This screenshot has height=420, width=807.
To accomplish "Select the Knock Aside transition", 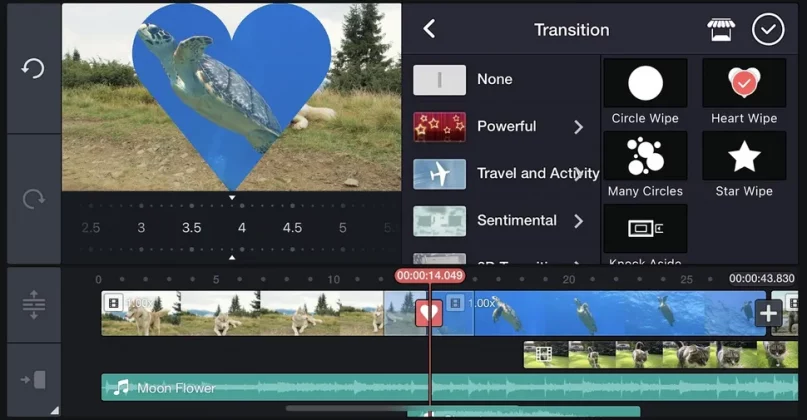I will (645, 230).
